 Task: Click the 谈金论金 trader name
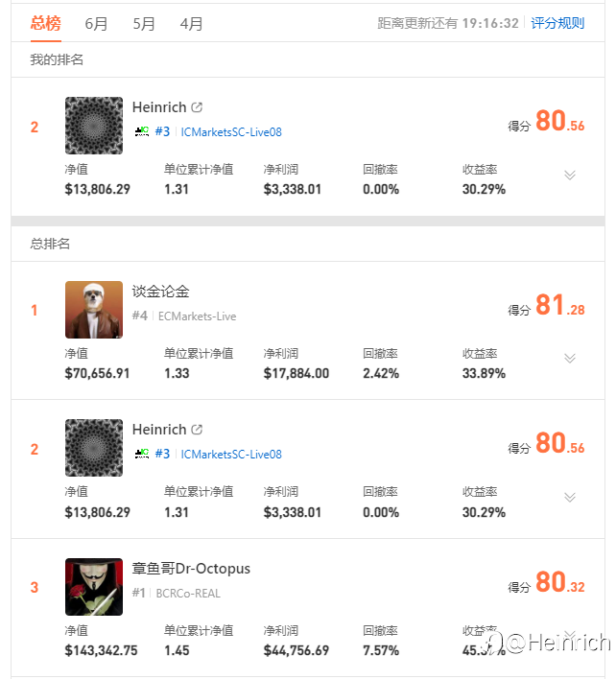click(x=160, y=292)
